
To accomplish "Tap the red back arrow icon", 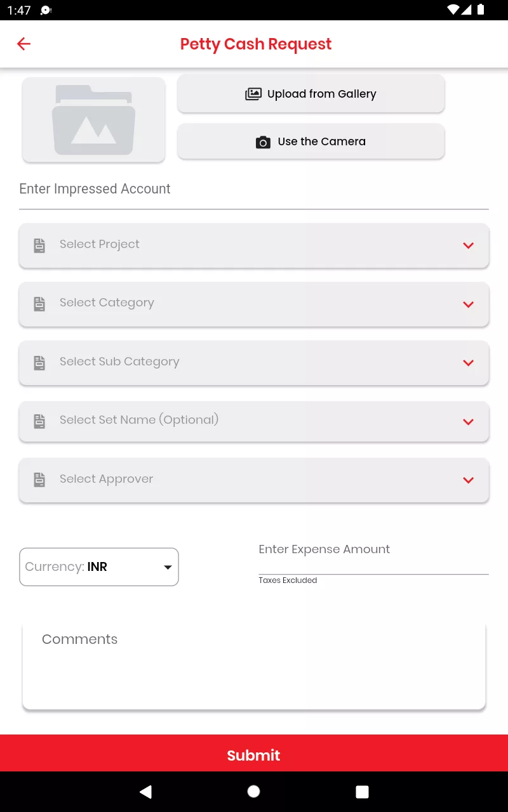I will [23, 44].
